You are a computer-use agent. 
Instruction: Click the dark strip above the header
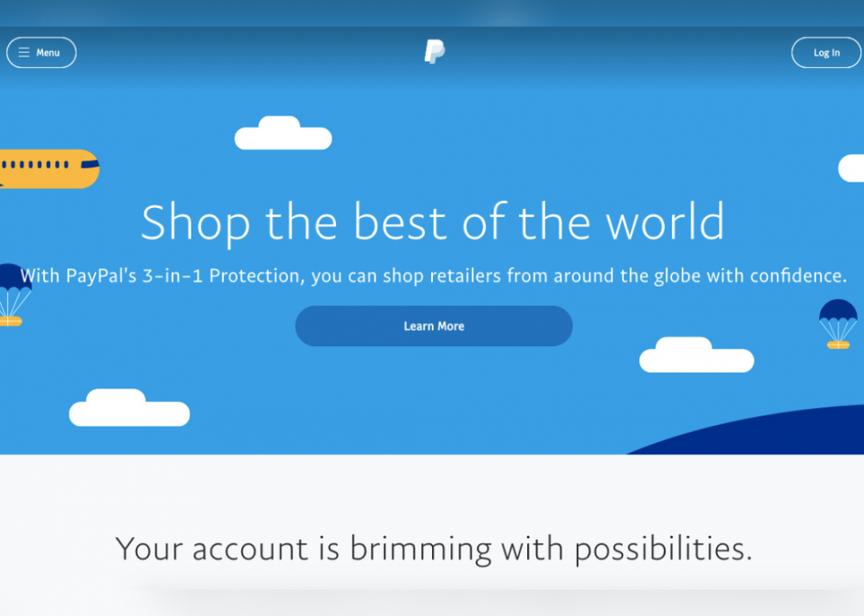(432, 12)
